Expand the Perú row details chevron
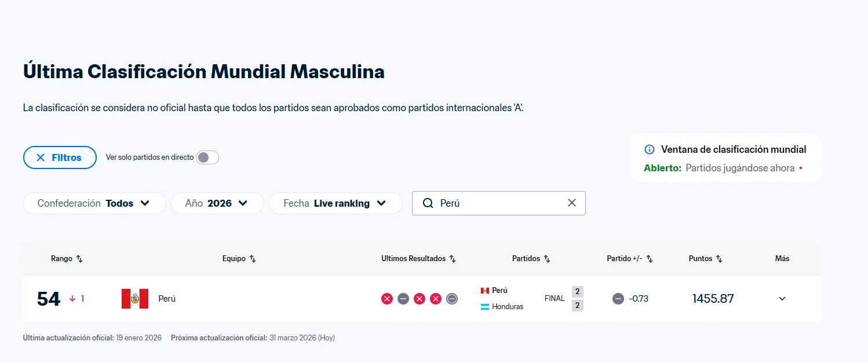Screen dimensions: 868x363 point(782,299)
